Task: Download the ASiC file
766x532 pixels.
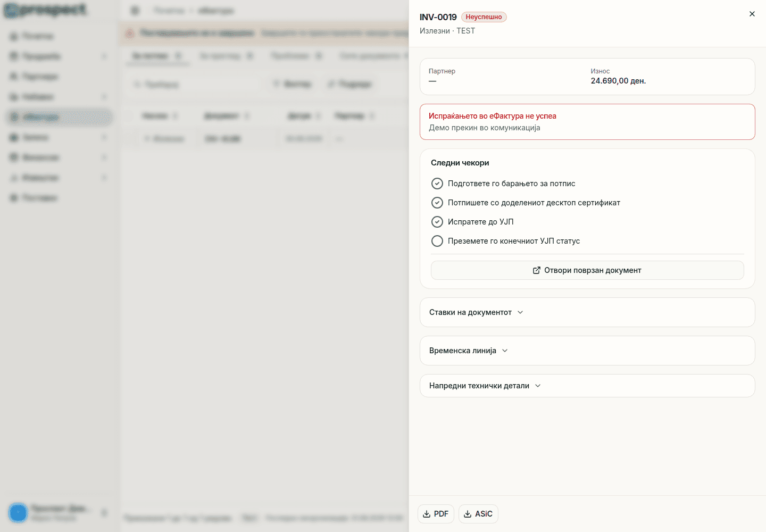Action: click(478, 514)
